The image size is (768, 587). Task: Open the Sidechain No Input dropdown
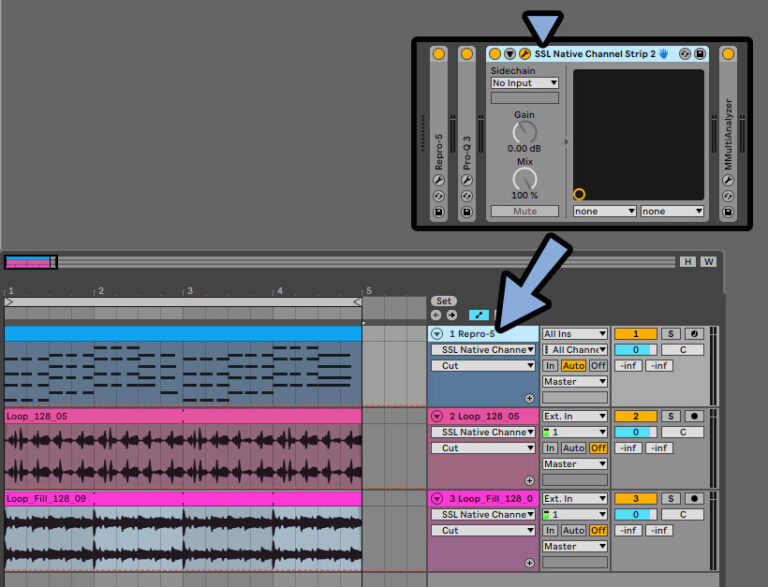[x=524, y=83]
